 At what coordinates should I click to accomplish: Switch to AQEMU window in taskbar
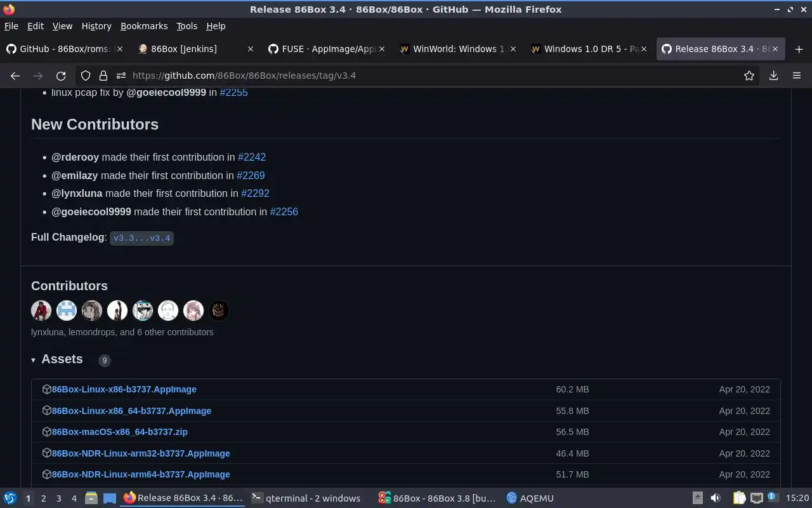click(530, 498)
